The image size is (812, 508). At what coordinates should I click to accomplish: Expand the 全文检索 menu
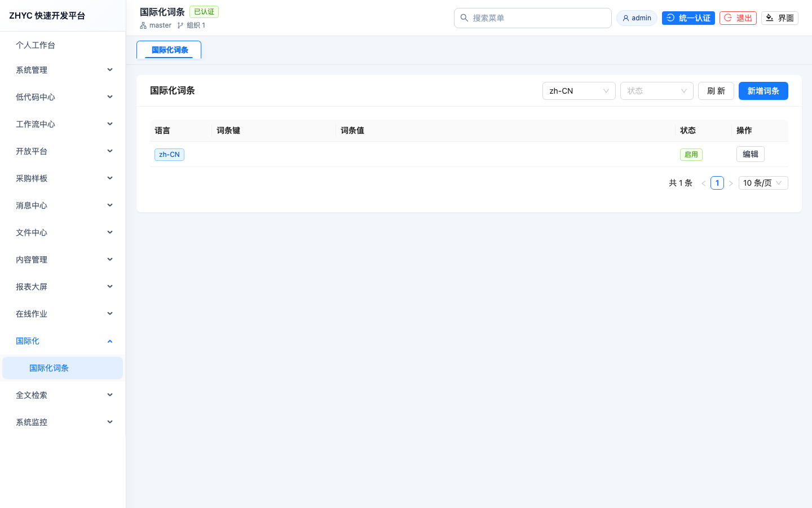tap(63, 395)
